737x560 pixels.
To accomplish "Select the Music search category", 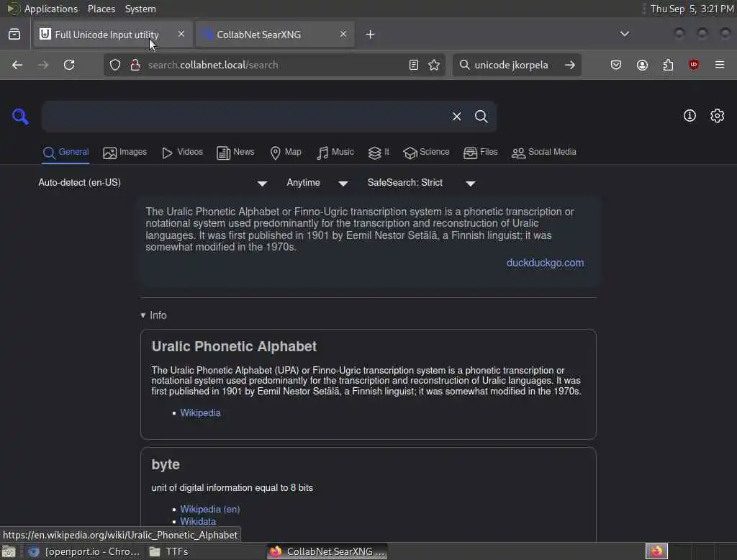I will click(335, 153).
